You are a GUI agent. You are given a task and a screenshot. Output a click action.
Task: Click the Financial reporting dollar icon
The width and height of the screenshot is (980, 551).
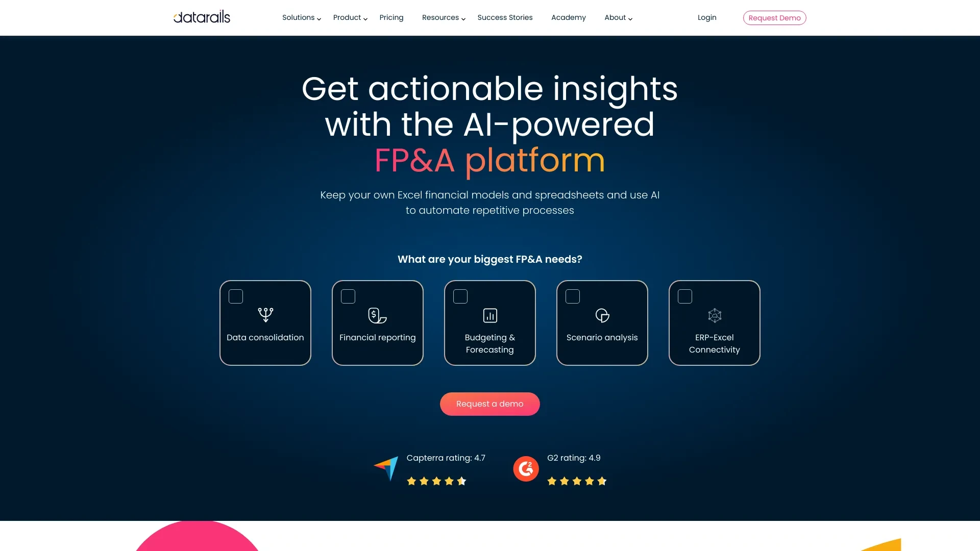coord(377,315)
